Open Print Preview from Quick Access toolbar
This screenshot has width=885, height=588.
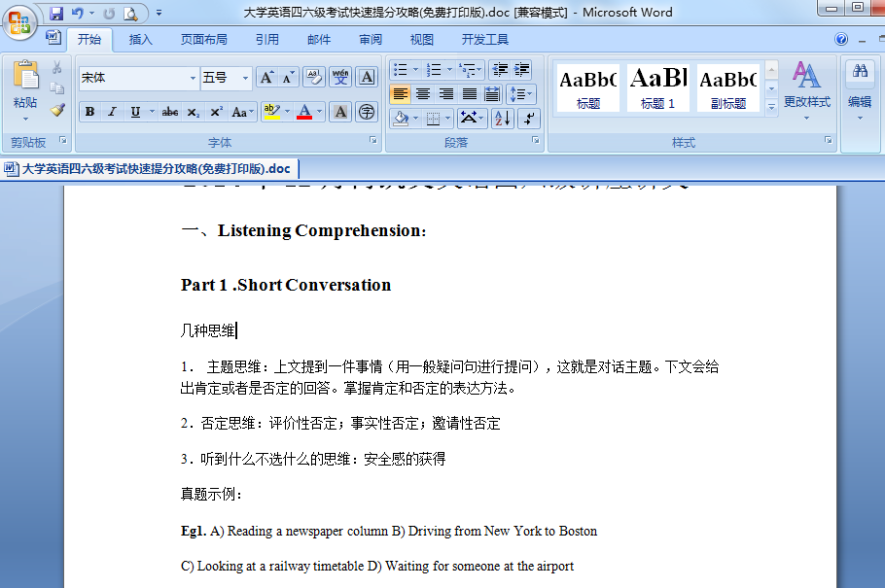click(x=130, y=13)
